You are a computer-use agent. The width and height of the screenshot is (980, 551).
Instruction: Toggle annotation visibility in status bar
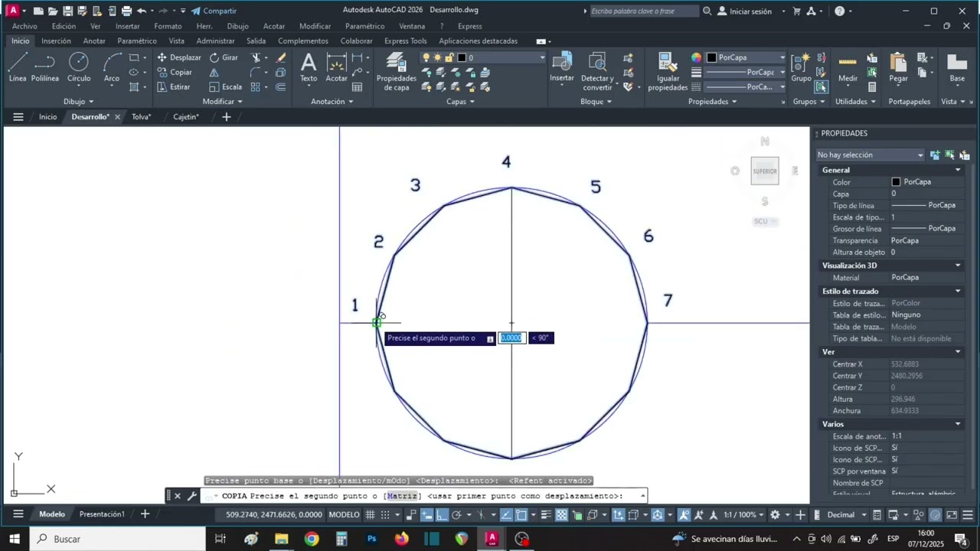point(684,515)
